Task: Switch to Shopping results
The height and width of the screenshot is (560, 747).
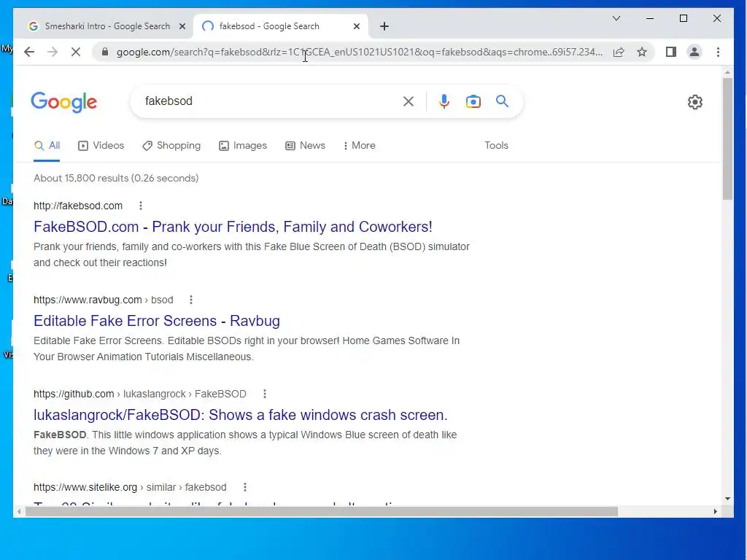Action: coord(171,145)
